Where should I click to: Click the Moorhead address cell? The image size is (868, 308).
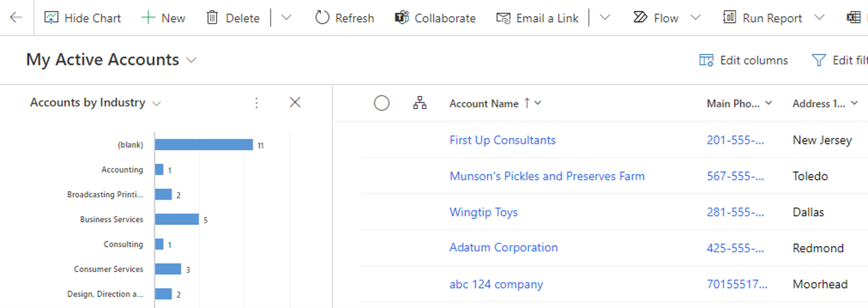click(820, 284)
